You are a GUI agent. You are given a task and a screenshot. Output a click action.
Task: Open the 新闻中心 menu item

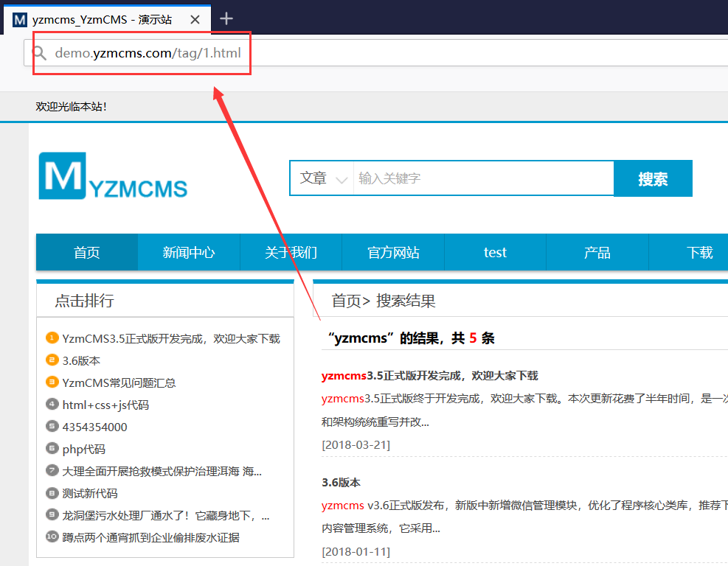189,252
